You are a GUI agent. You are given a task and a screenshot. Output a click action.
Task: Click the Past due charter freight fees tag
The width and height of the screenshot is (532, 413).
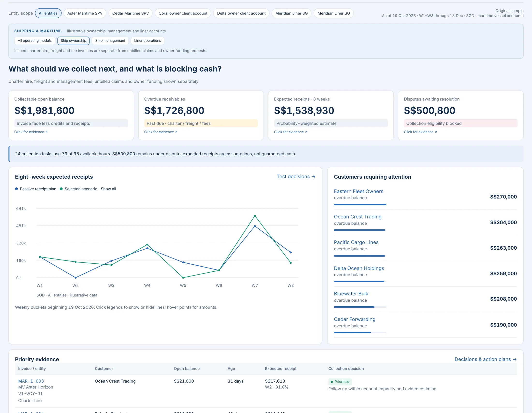[x=201, y=123]
